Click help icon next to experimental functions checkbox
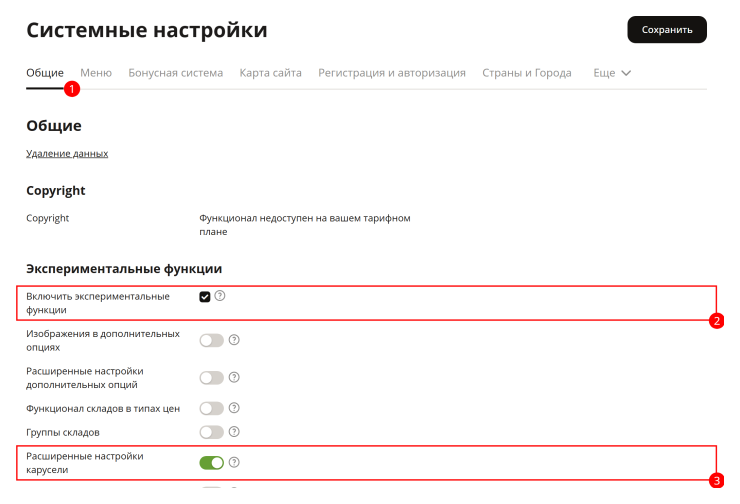 [219, 296]
